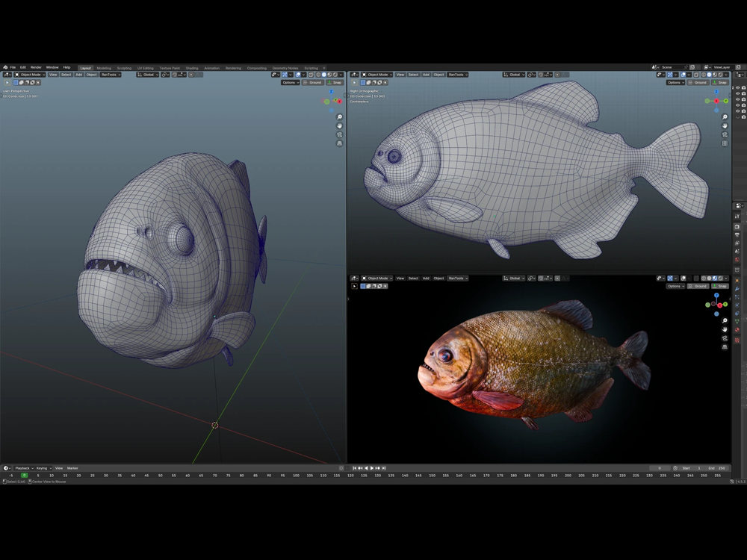The image size is (747, 560).
Task: Open the File menu
Action: [x=13, y=67]
